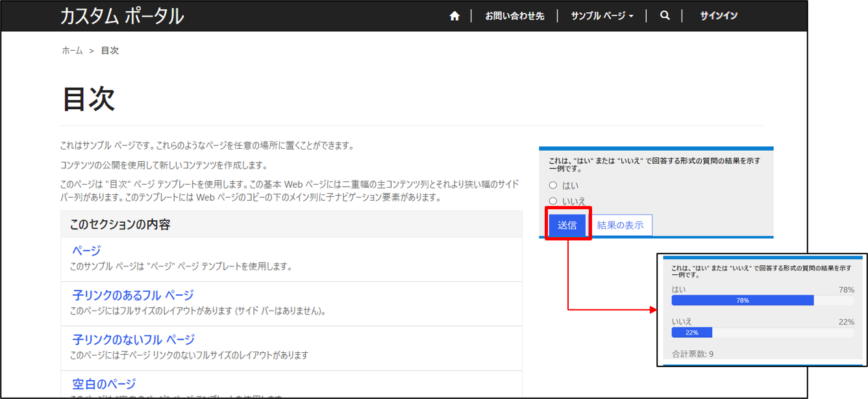Select the いいえ radio button
Image resolution: width=868 pixels, height=399 pixels.
(553, 201)
